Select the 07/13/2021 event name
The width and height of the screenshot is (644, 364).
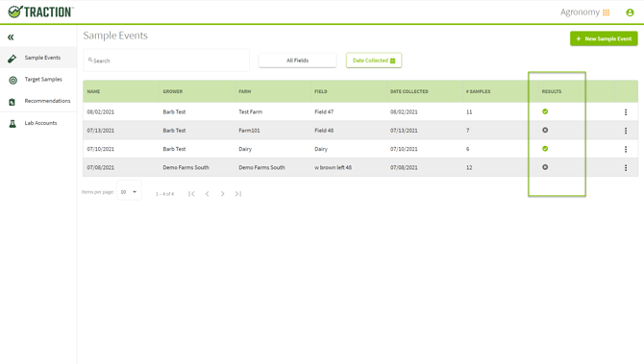point(101,130)
